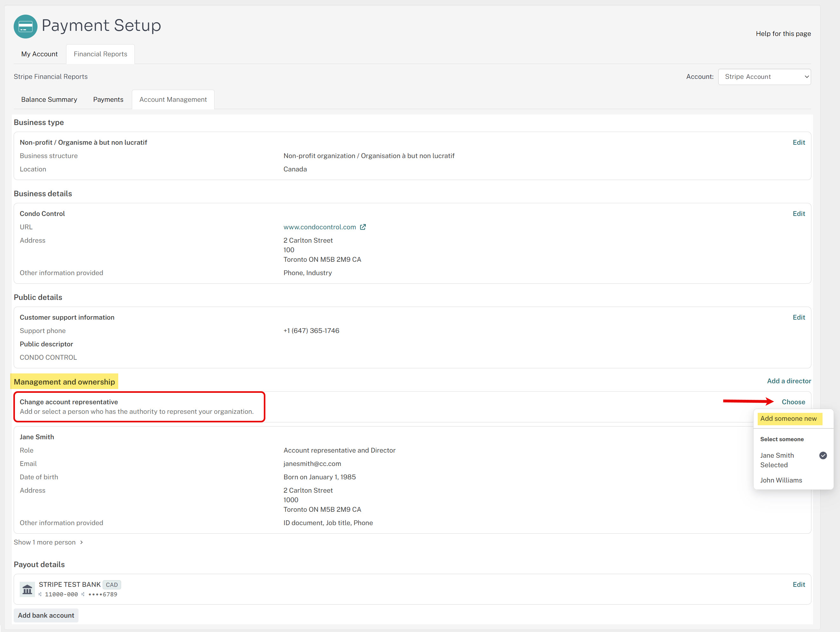Click the CAD currency badge
840x632 pixels.
pyautogui.click(x=112, y=585)
